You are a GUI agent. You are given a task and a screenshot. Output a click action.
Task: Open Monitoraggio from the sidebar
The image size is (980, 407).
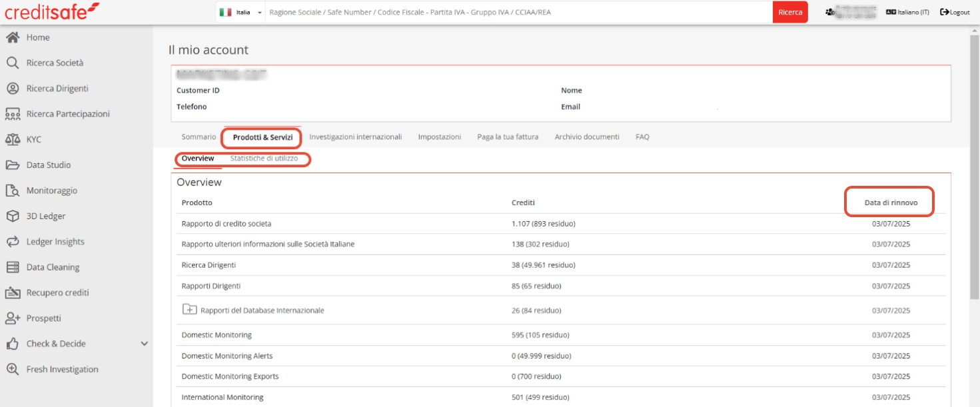click(52, 191)
